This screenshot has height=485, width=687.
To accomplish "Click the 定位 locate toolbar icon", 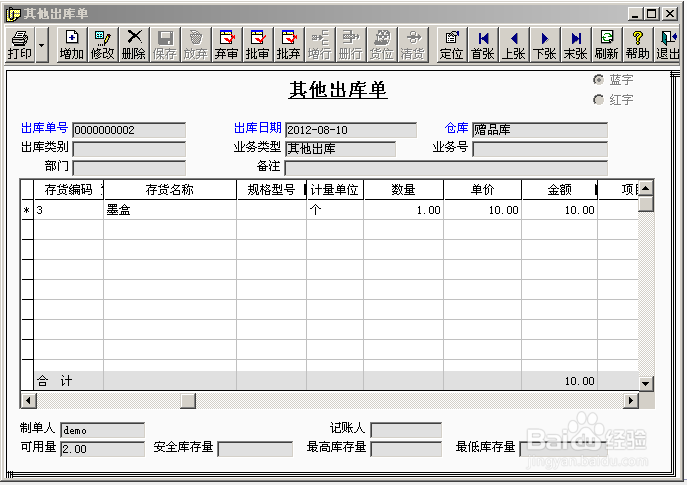I will pos(452,45).
